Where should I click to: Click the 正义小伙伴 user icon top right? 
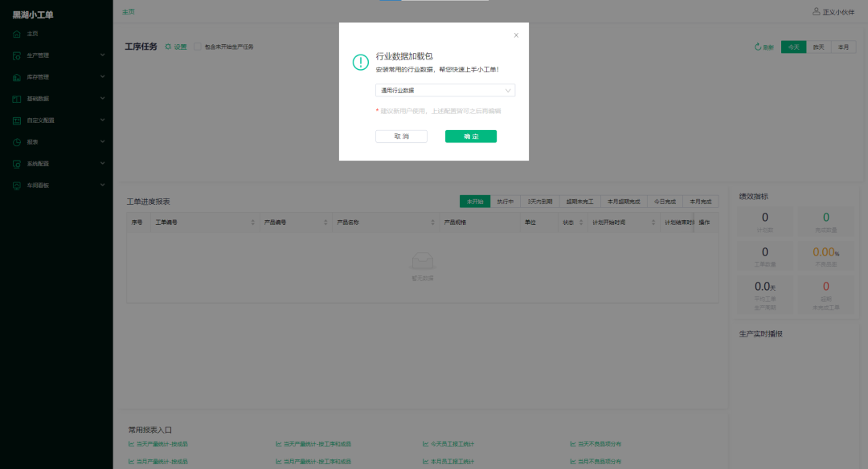pos(817,11)
